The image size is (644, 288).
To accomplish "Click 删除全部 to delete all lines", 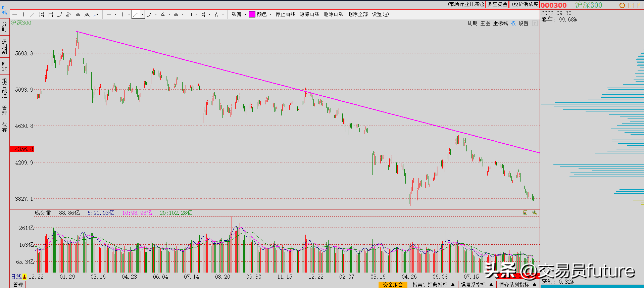I will (358, 14).
